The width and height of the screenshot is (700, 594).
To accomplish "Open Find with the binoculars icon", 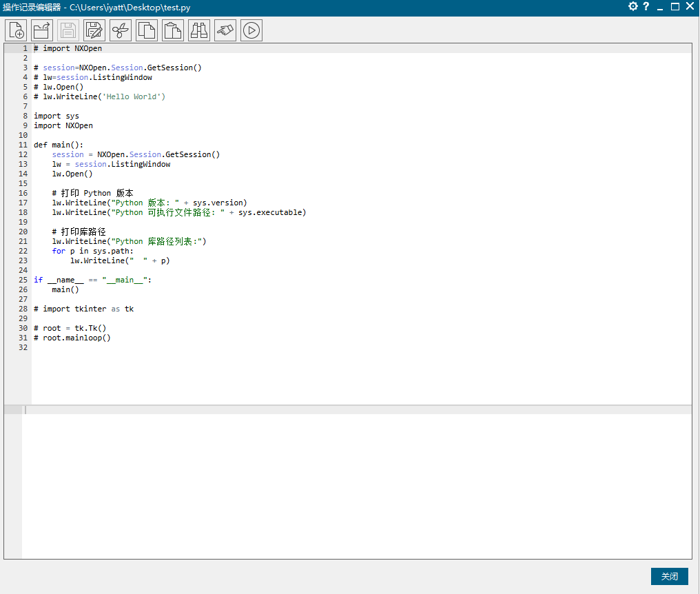I will pos(199,30).
